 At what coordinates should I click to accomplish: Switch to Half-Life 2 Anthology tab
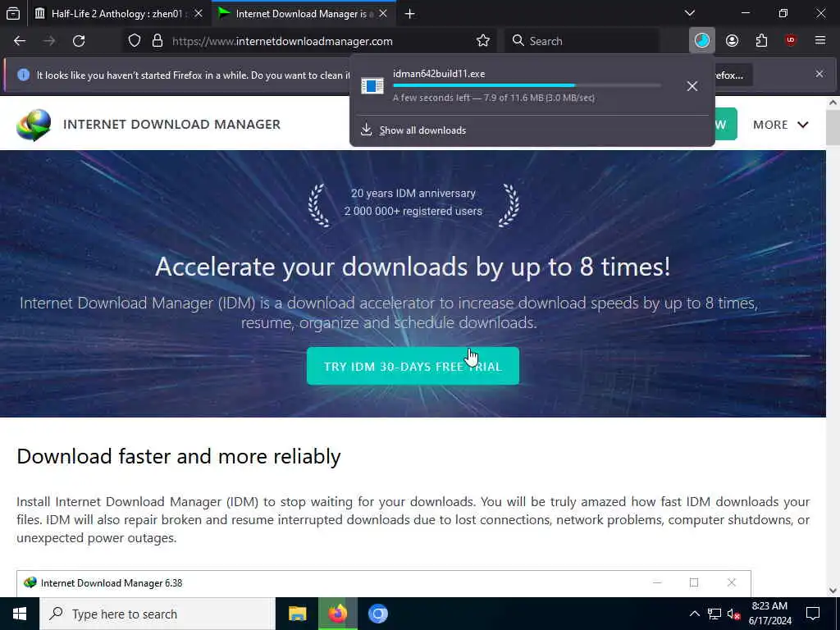[119, 13]
